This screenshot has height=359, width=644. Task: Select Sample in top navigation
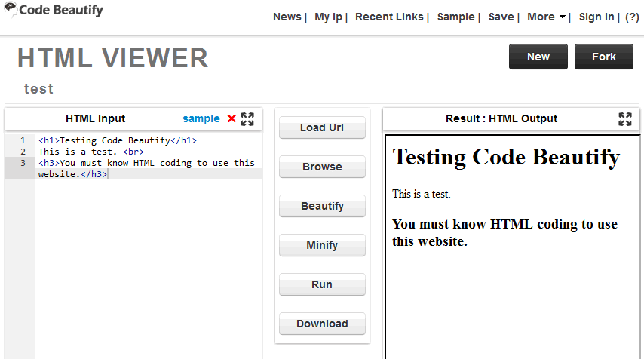pos(455,17)
